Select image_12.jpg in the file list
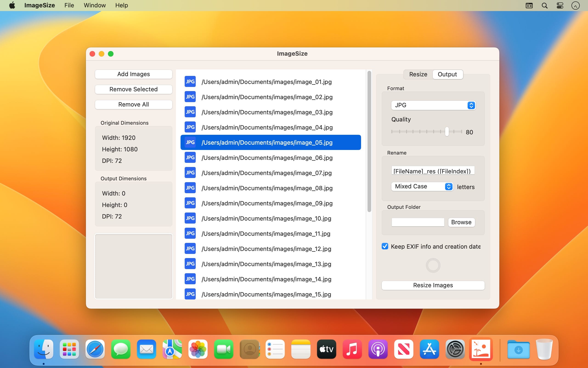The image size is (588, 368). coord(271,249)
